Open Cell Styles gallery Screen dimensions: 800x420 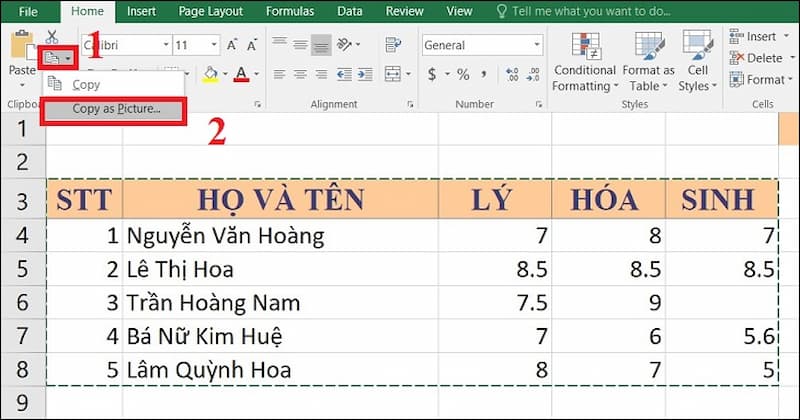(697, 61)
